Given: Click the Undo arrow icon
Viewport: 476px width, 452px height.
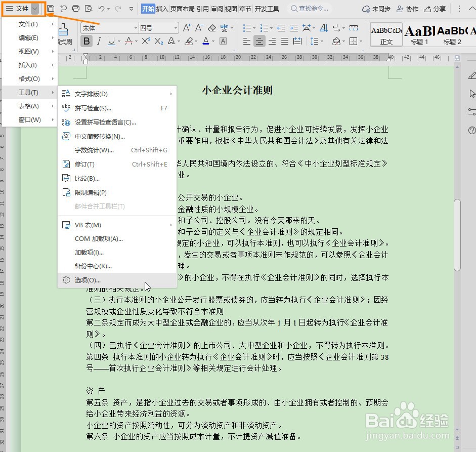Looking at the screenshot, I should point(101,9).
